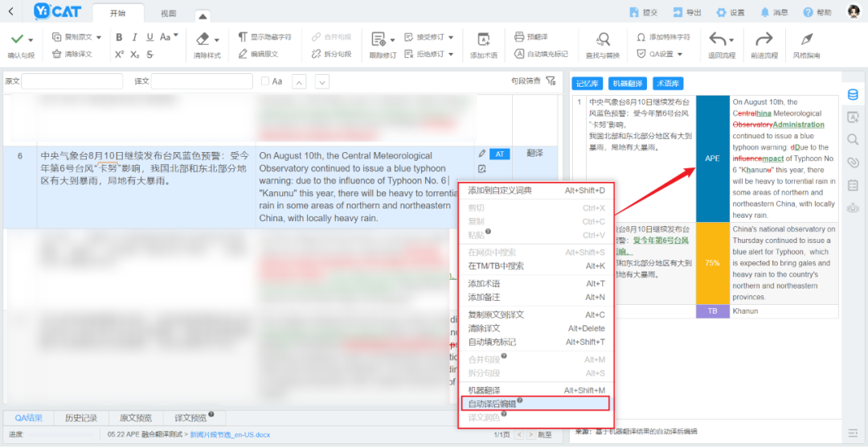Open the 清除样式 dropdown arrow

(x=217, y=40)
